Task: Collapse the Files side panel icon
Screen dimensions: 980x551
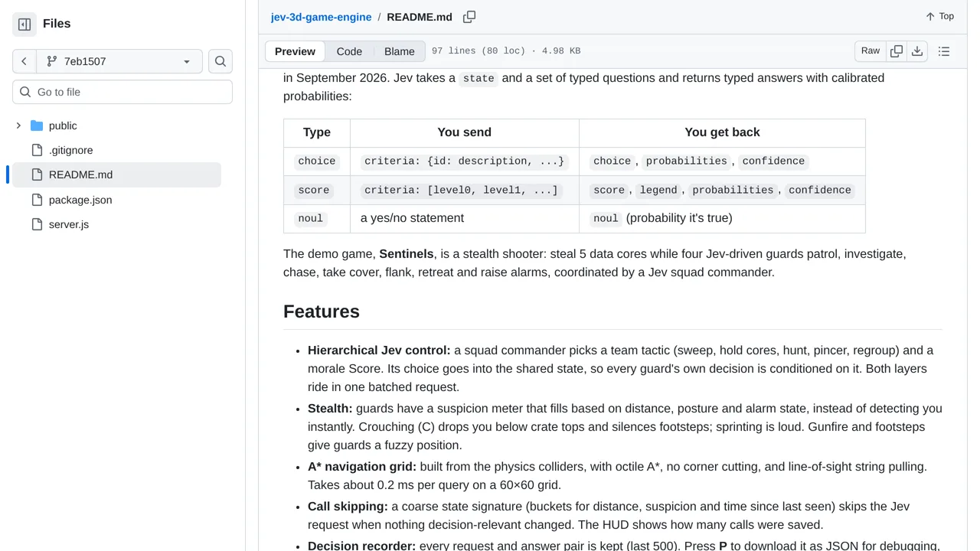Action: click(24, 24)
